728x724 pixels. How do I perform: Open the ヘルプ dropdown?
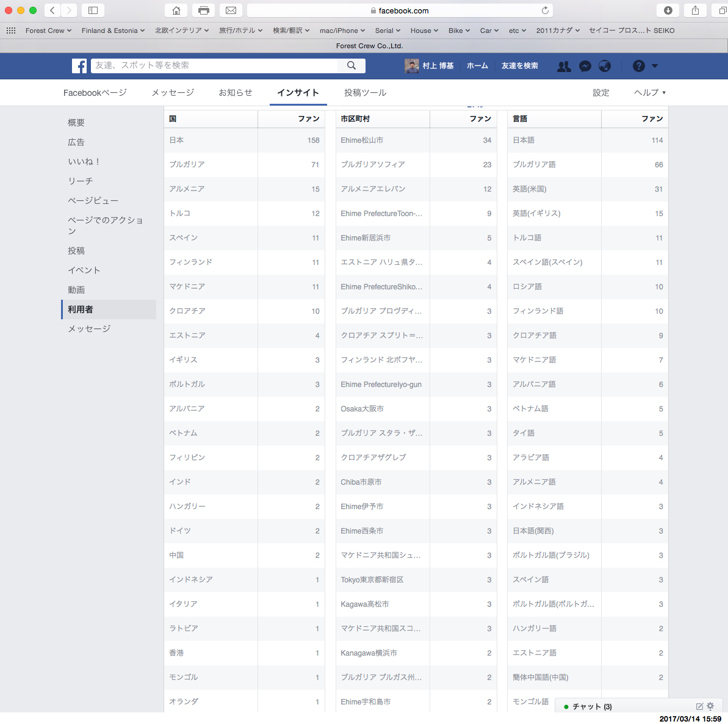[x=649, y=93]
